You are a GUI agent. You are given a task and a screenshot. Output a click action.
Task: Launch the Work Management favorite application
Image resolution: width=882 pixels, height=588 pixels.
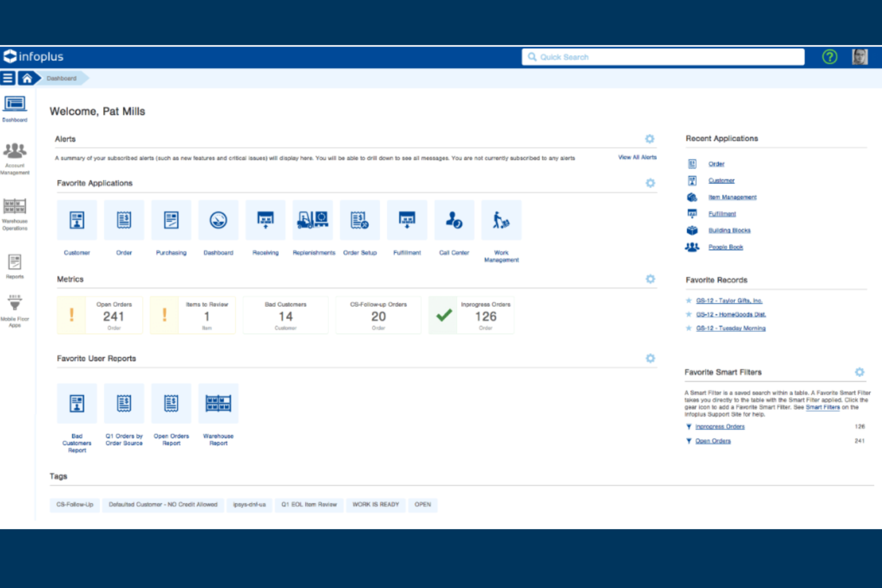pyautogui.click(x=501, y=220)
